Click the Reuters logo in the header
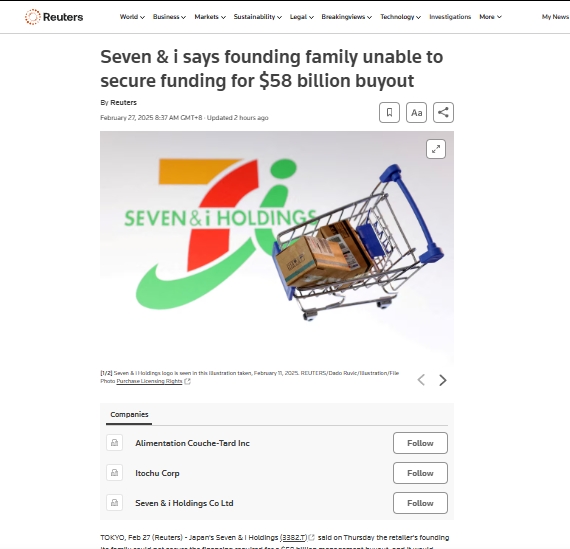This screenshot has height=549, width=570. (x=54, y=17)
